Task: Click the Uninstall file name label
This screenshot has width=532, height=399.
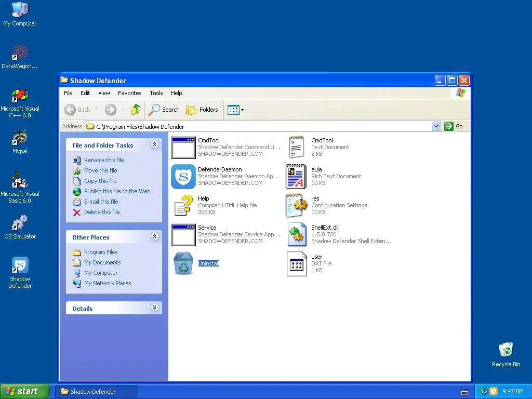Action: click(209, 263)
